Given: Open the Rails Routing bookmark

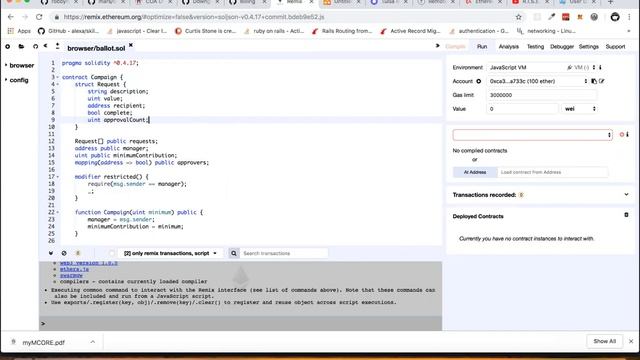Looking at the screenshot, I should 342,31.
